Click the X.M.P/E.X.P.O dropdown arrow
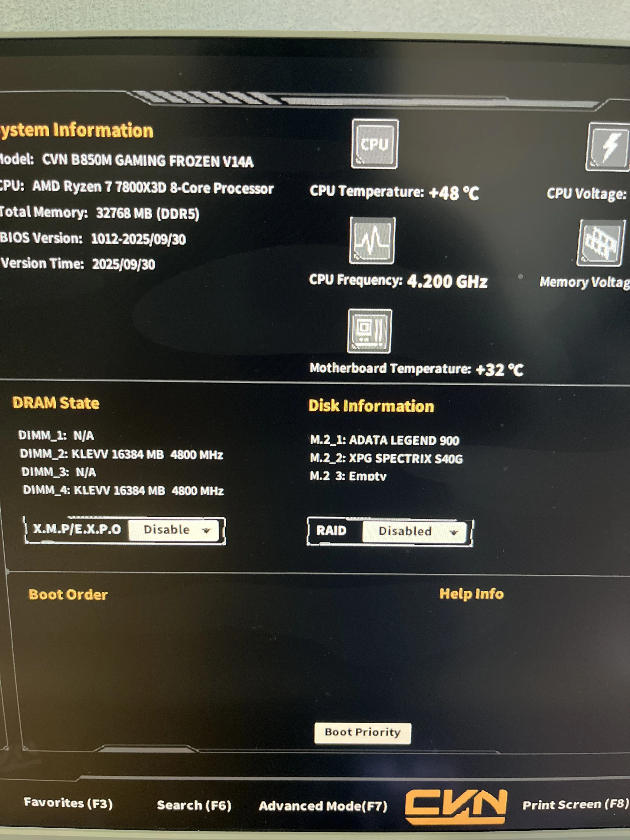The width and height of the screenshot is (630, 840). [206, 530]
